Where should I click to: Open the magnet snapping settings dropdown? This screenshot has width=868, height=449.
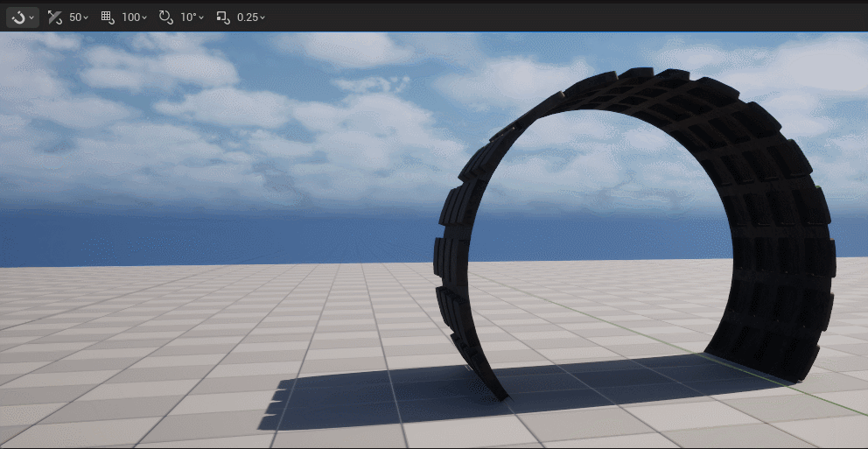tap(23, 18)
